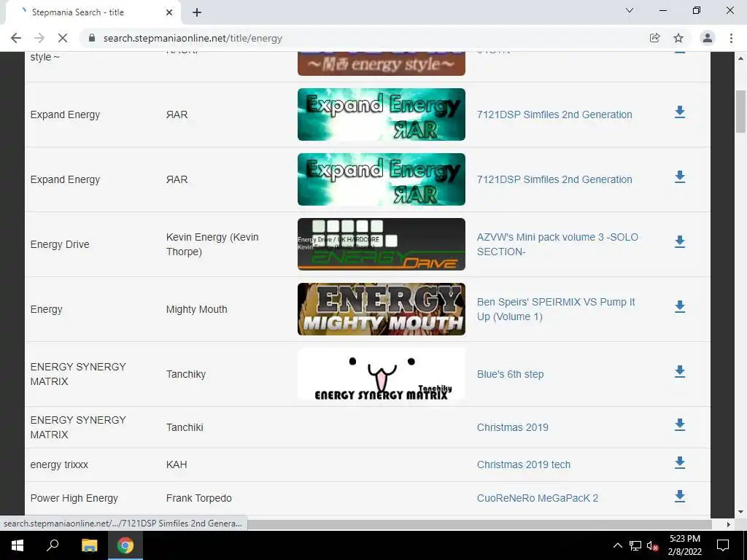
Task: Download first Expand Energy simfile
Action: point(680,112)
